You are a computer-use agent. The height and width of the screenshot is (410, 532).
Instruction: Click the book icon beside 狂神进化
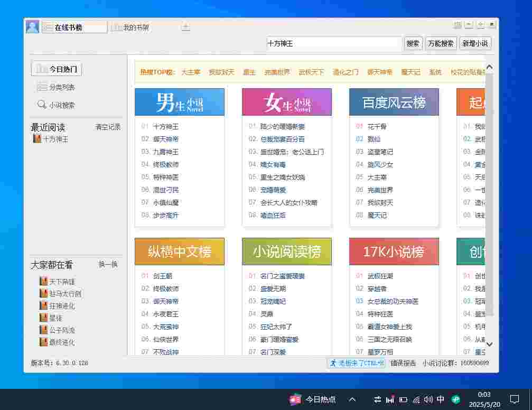[43, 305]
